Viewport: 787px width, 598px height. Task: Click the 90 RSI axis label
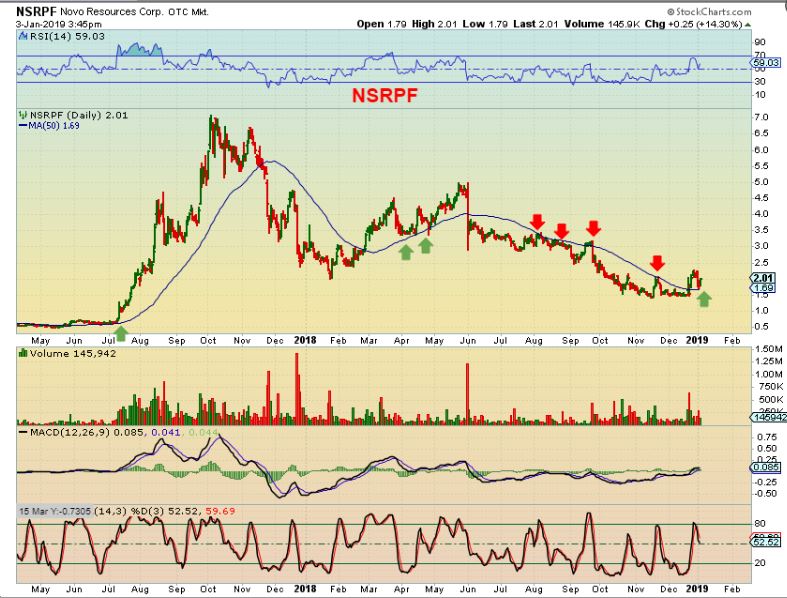[760, 42]
